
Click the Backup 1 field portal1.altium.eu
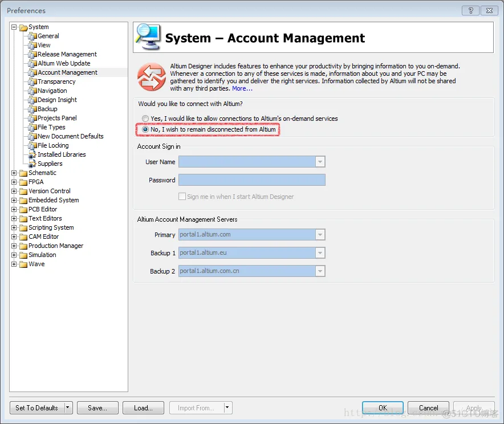coord(247,253)
